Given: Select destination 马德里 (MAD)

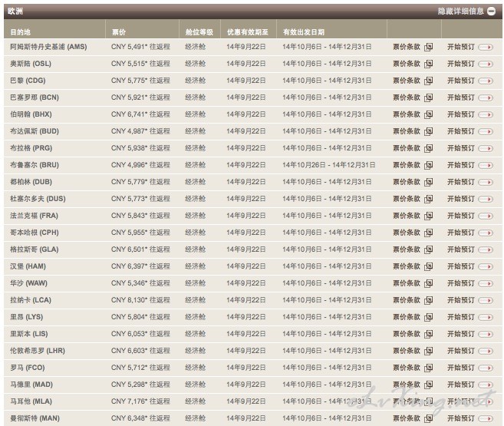Looking at the screenshot, I should (31, 385).
